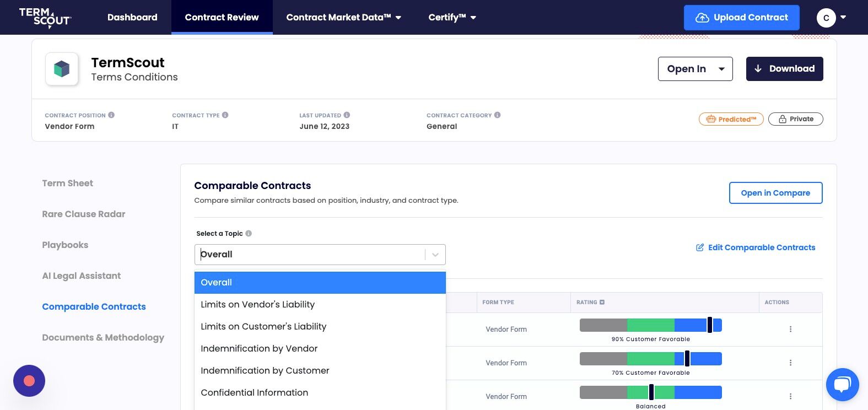
Task: Open Contract Review tab
Action: [222, 18]
